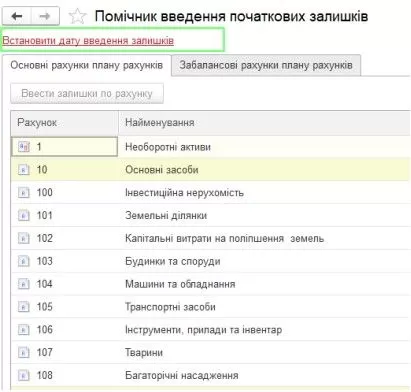This screenshot has height=392, width=411.
Task: Click Ввести залишки по рахунку button
Action: pos(87,93)
